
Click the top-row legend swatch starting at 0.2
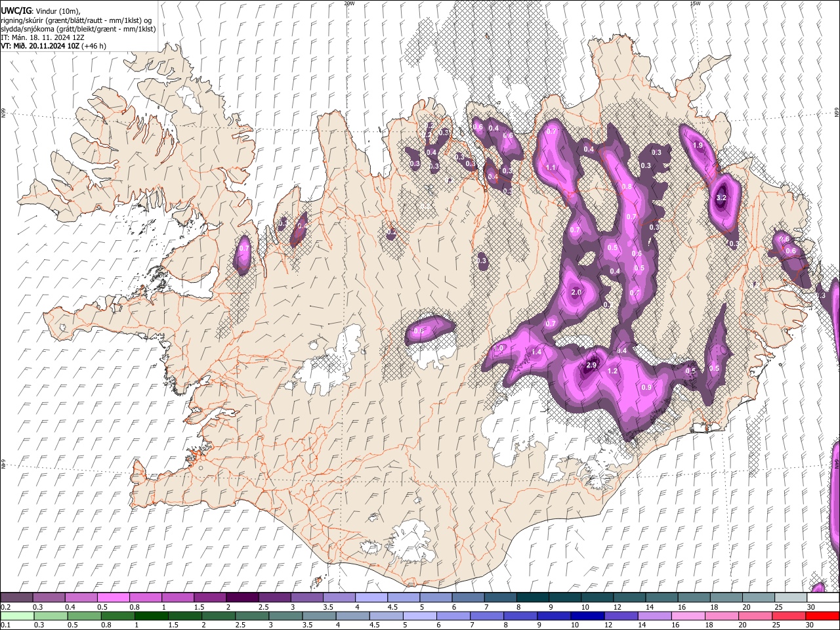point(16,598)
